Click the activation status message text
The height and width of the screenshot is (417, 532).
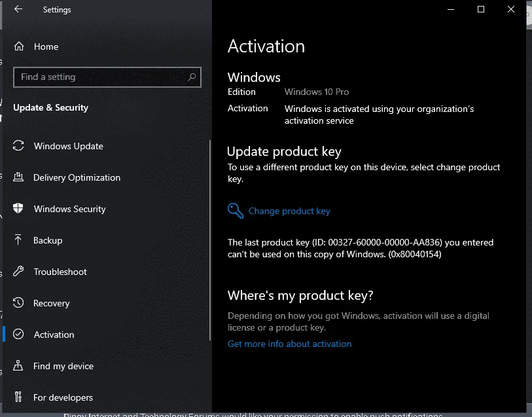[x=379, y=115]
